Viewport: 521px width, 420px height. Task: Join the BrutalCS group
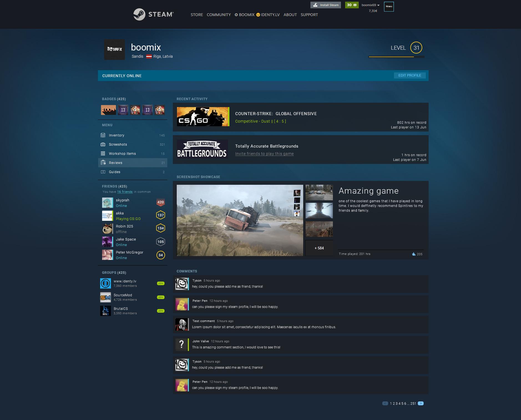click(x=161, y=311)
